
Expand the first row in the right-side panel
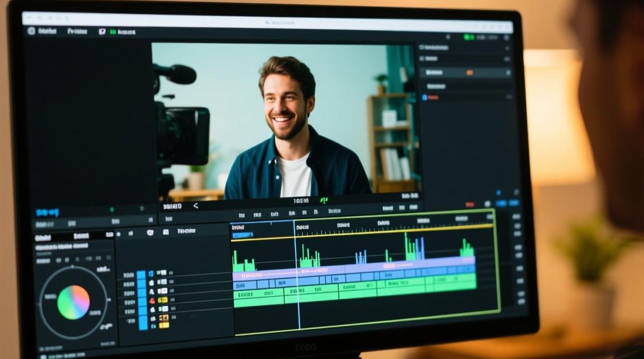click(465, 47)
